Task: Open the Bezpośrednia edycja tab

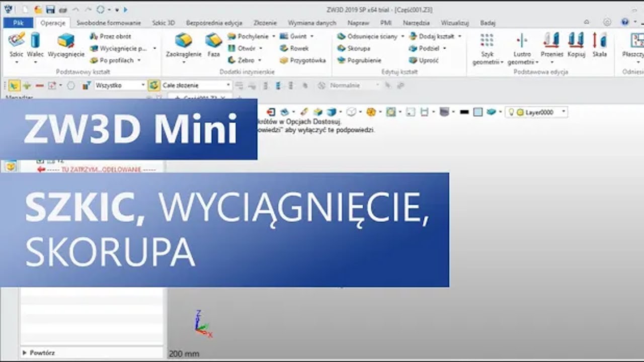Action: [214, 23]
